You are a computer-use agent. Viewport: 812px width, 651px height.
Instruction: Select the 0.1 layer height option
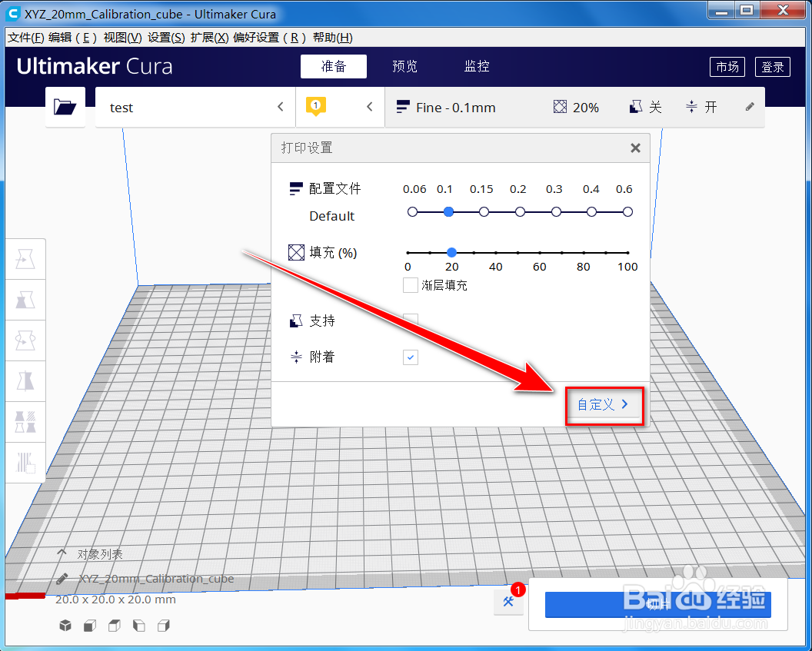448,211
